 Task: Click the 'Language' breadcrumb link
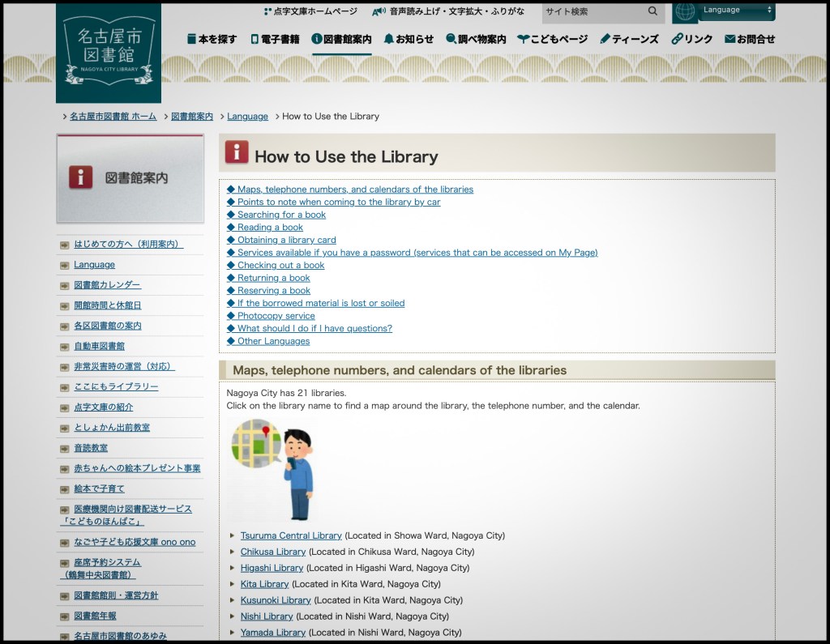247,117
